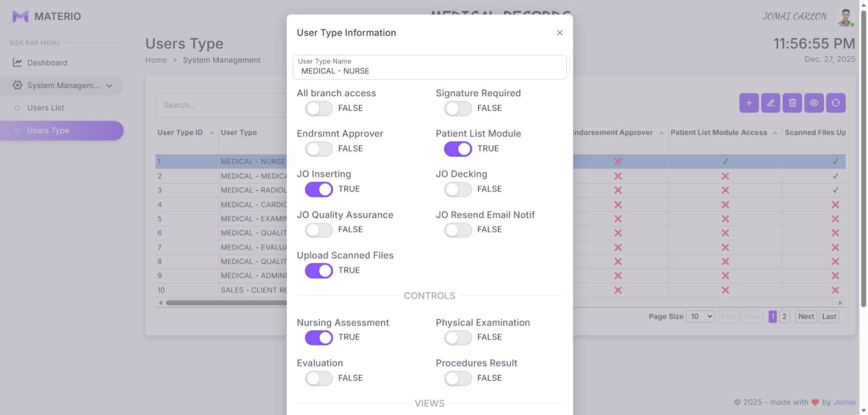
Task: Open Users List in the sidebar
Action: click(x=46, y=108)
